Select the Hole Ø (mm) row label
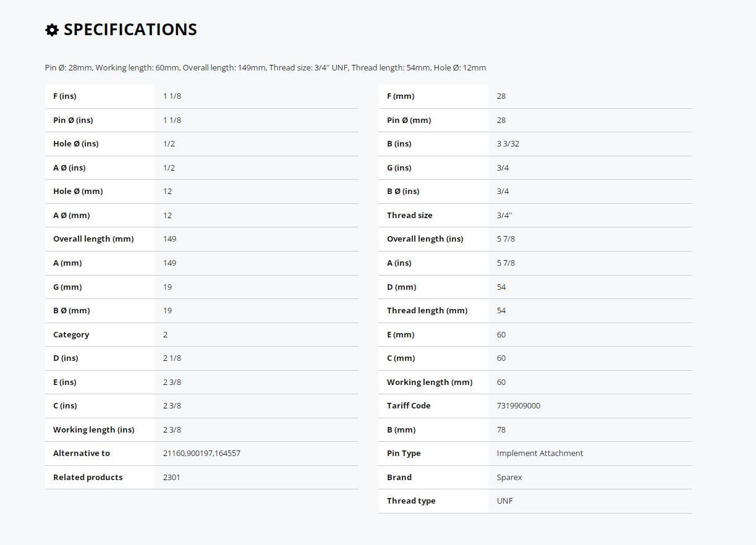Image resolution: width=756 pixels, height=545 pixels. click(78, 191)
